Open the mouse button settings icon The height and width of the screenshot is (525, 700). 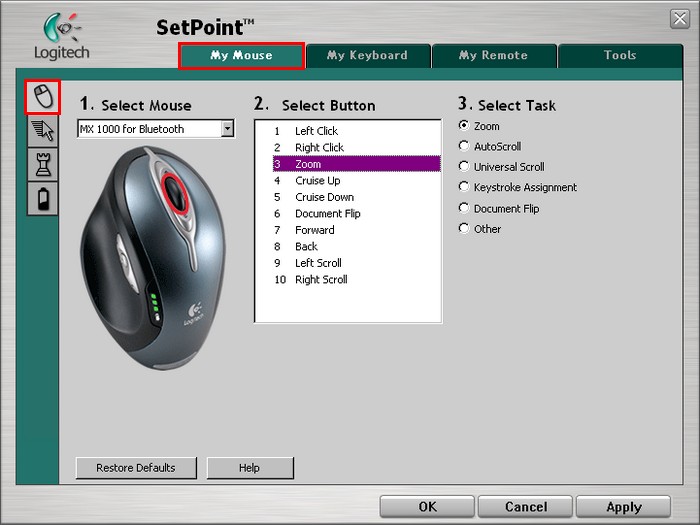43,97
